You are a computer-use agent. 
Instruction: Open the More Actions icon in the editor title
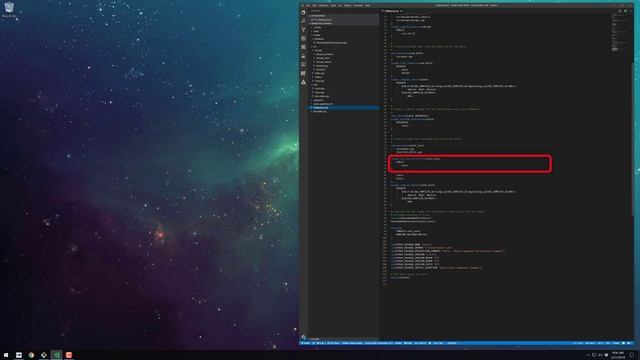click(631, 11)
